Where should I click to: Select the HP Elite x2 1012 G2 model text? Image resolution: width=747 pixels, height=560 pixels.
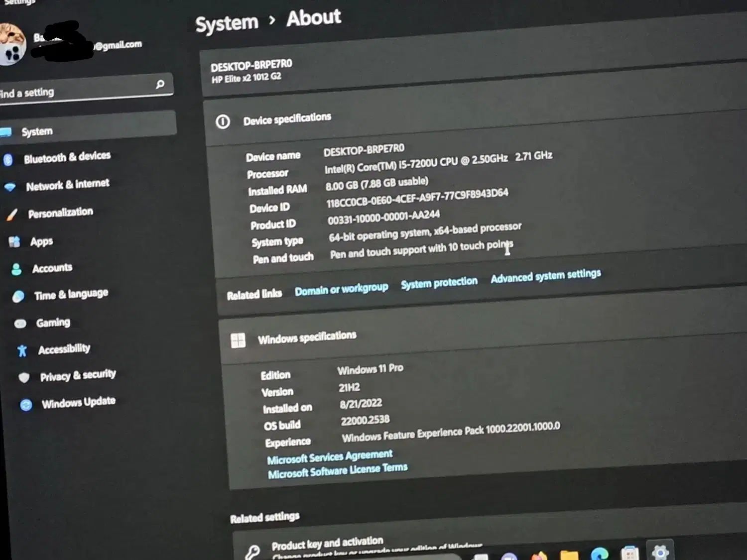coord(246,78)
